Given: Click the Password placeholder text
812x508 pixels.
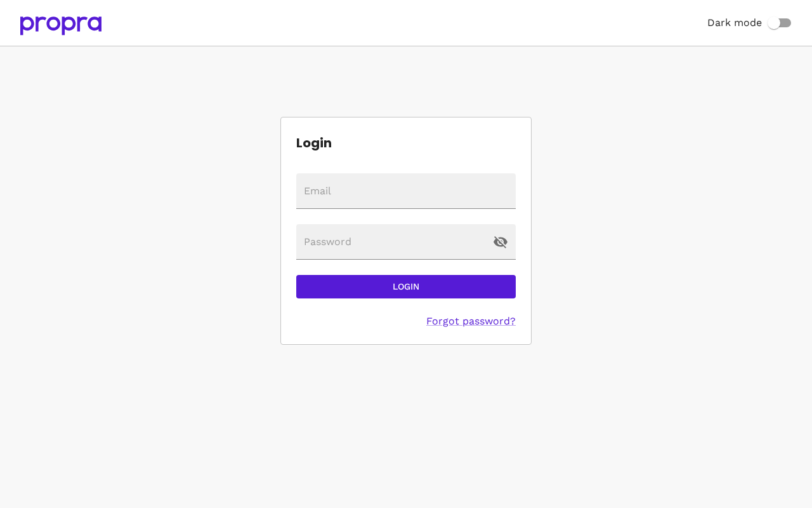Looking at the screenshot, I should click(x=327, y=242).
